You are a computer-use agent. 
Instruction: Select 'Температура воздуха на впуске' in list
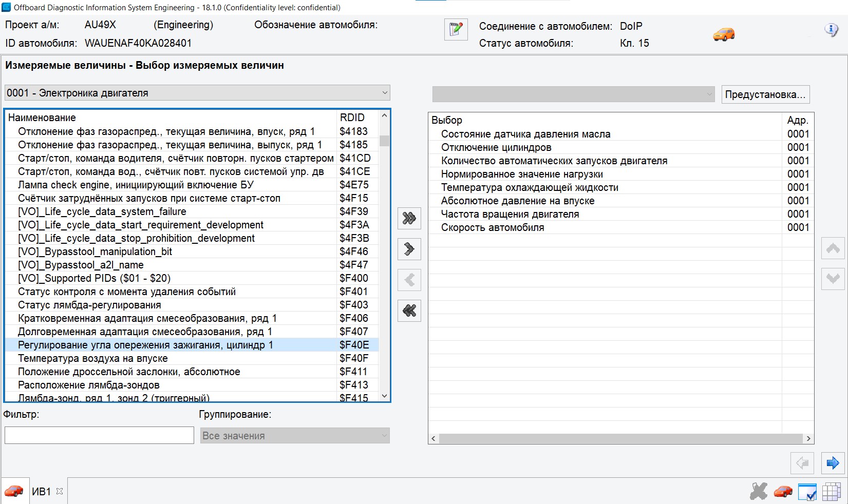tap(93, 358)
